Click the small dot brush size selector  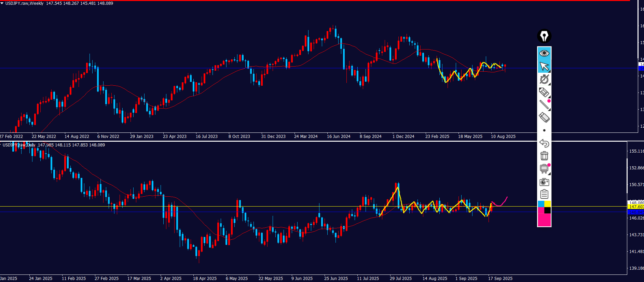[x=544, y=130]
